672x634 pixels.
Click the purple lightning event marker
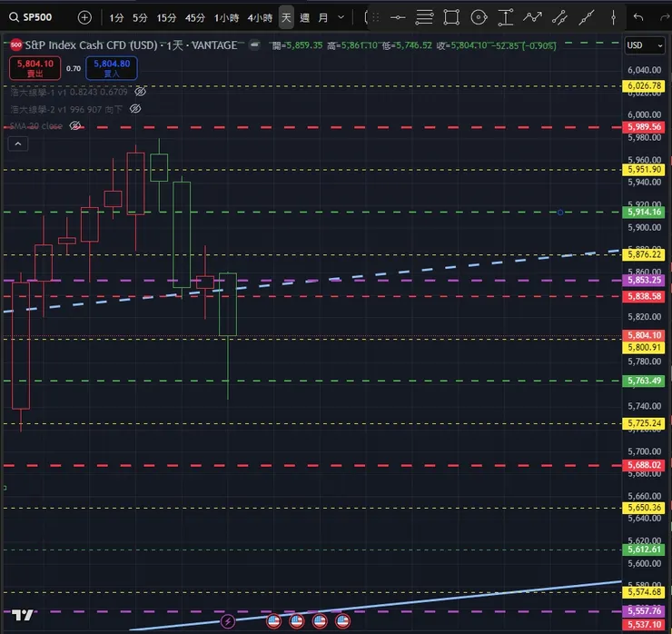(228, 620)
